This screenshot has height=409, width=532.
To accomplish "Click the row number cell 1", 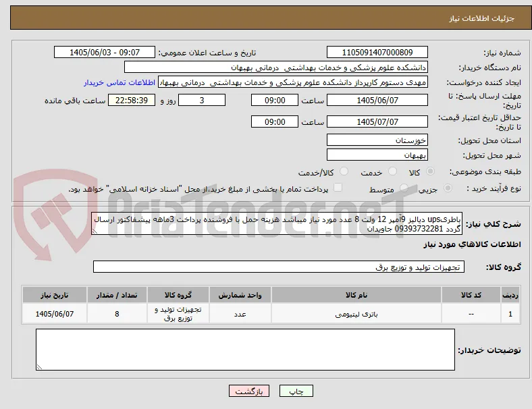I will (x=510, y=314).
